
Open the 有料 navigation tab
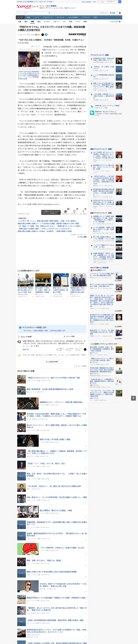(x=95, y=17)
